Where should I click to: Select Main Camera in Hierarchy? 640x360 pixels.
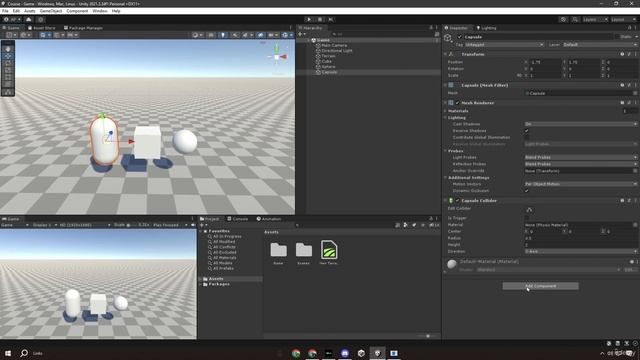pos(334,45)
